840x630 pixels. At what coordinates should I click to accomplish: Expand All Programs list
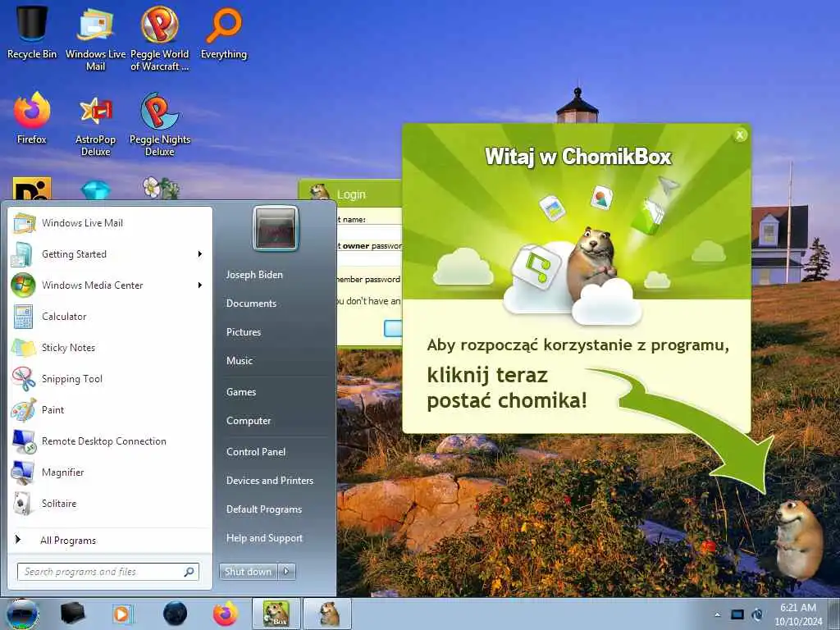click(x=110, y=540)
